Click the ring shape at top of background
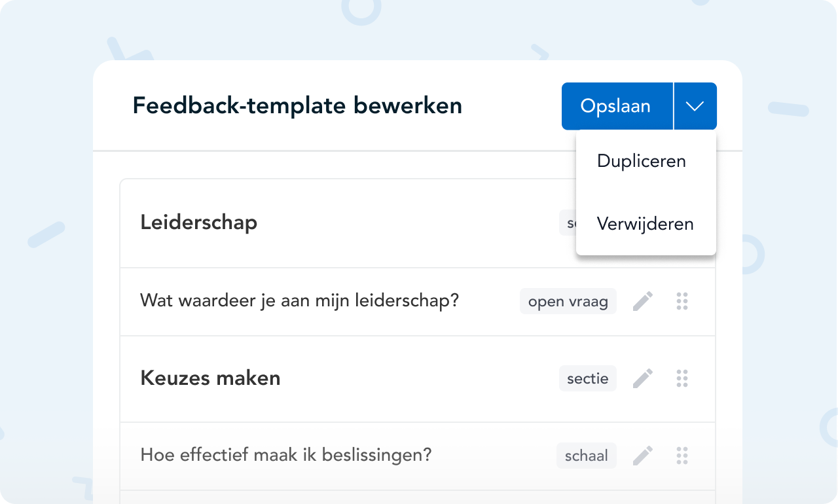 [x=361, y=8]
